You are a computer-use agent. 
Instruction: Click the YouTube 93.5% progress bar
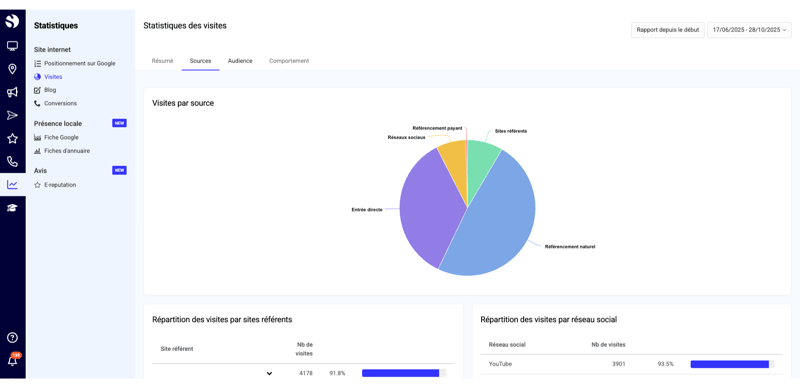(x=732, y=364)
